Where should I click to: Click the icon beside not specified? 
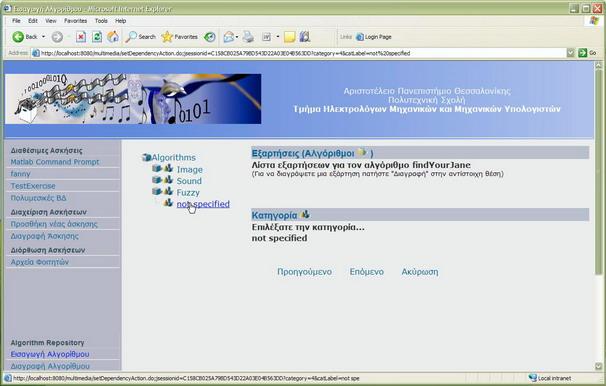point(168,202)
